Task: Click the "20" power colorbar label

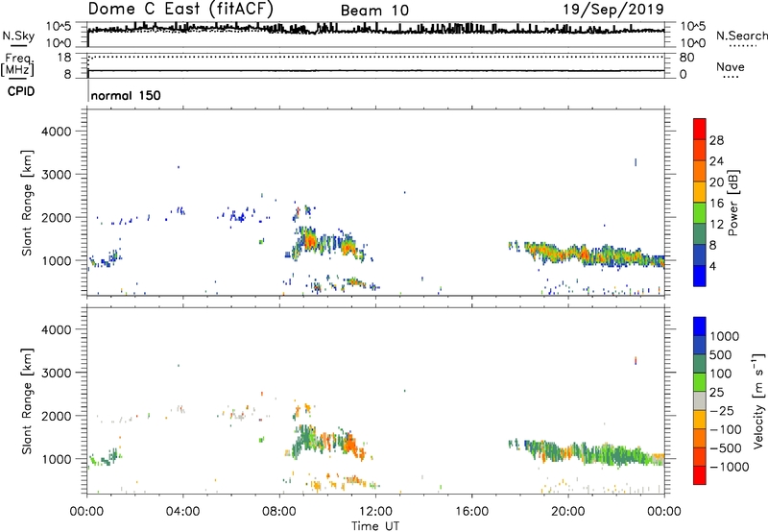Action: coord(716,182)
